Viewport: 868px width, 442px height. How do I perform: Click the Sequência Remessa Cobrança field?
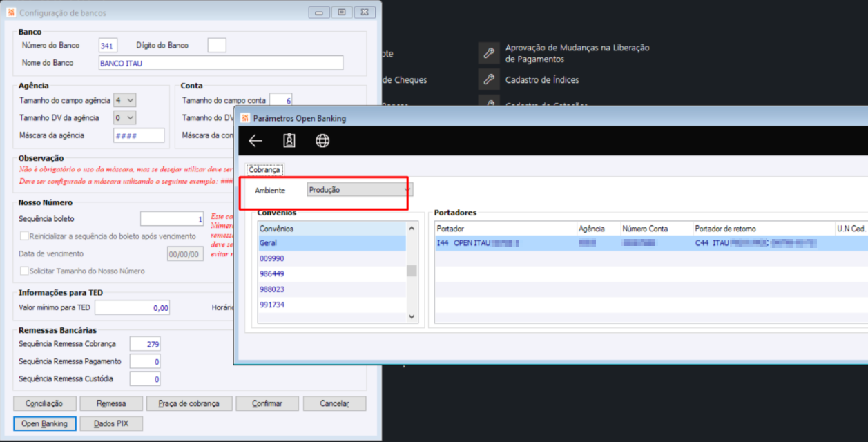[145, 344]
